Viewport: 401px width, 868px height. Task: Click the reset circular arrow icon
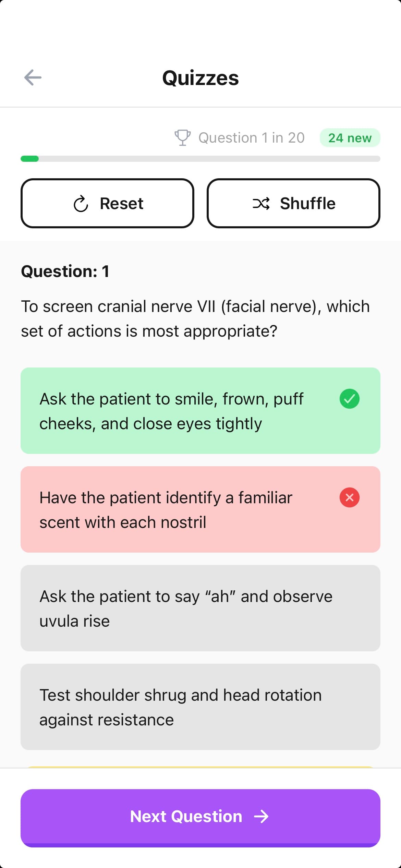(x=81, y=203)
